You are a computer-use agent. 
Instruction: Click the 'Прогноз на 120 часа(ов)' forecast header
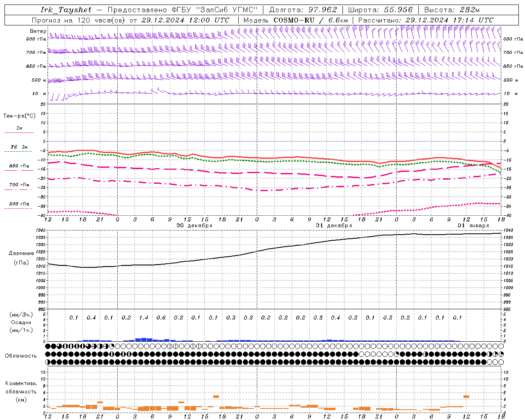(78, 20)
